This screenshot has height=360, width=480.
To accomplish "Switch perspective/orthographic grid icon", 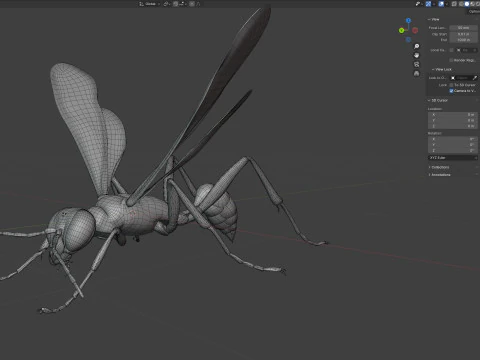I will [x=417, y=73].
